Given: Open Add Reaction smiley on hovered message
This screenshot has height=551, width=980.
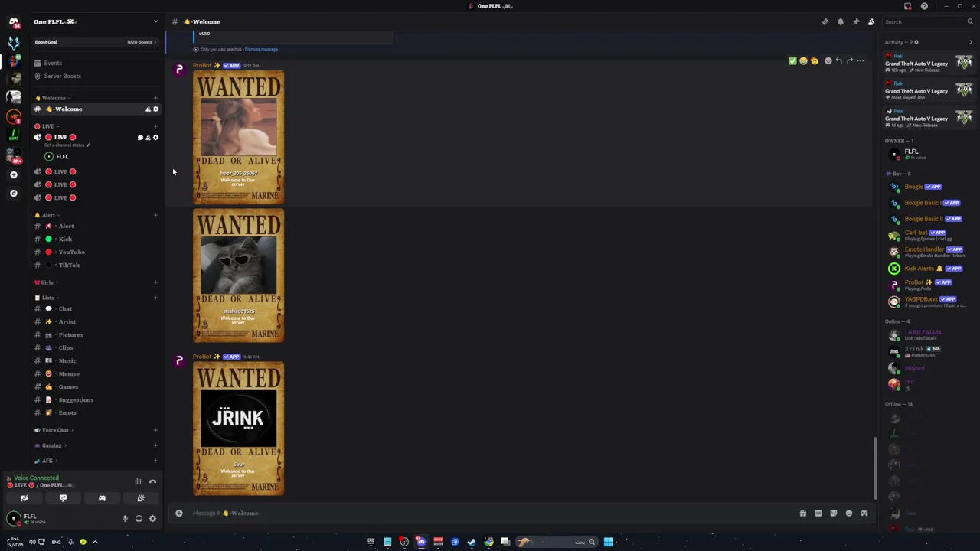Looking at the screenshot, I should pos(828,60).
